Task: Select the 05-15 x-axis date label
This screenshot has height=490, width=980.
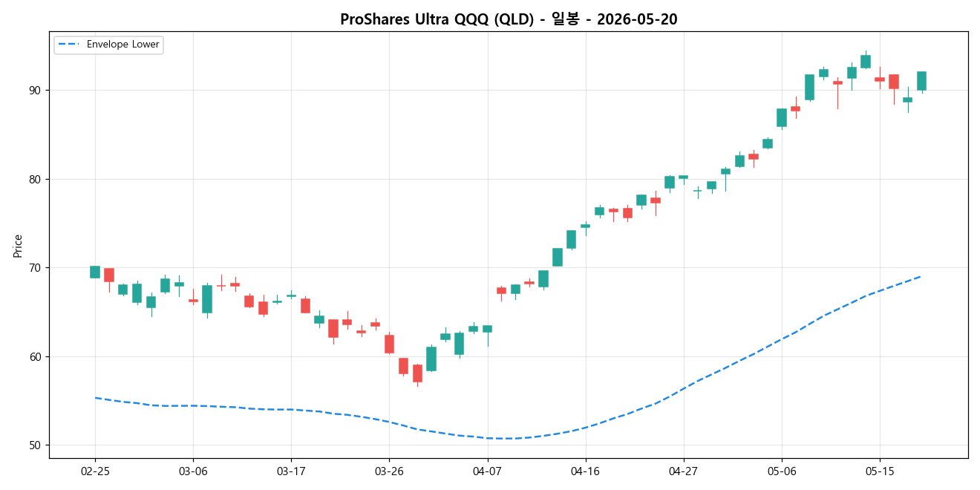Action: point(879,471)
